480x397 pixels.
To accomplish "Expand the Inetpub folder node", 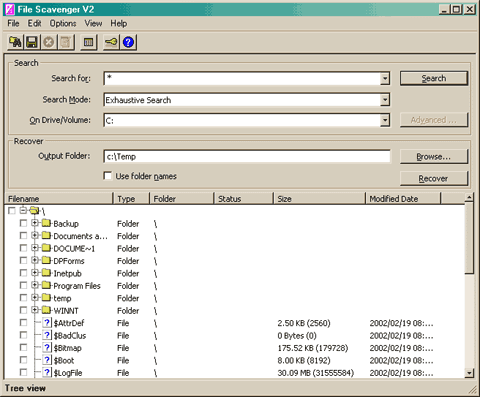I will 34,273.
